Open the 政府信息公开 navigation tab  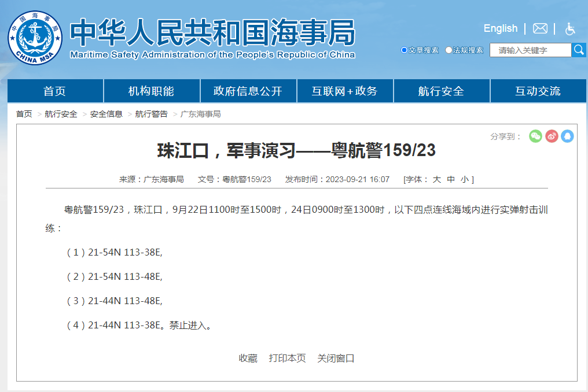[248, 91]
